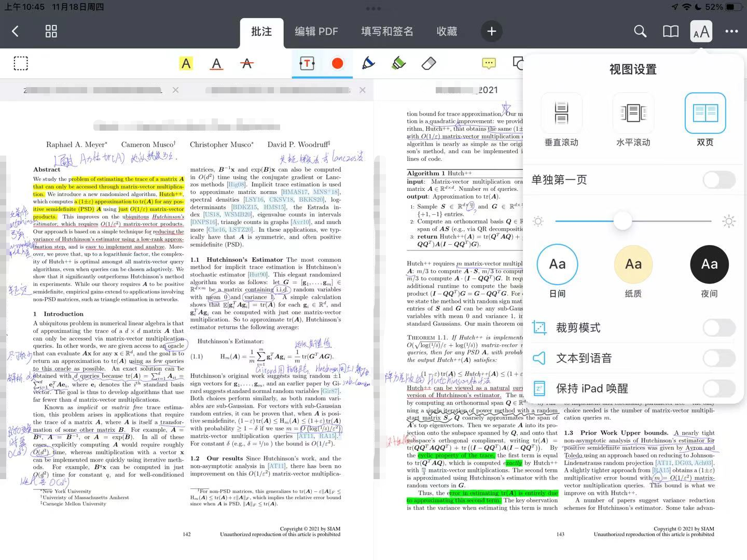Select the strikethrough text tool
The height and width of the screenshot is (560, 747).
coord(247,63)
